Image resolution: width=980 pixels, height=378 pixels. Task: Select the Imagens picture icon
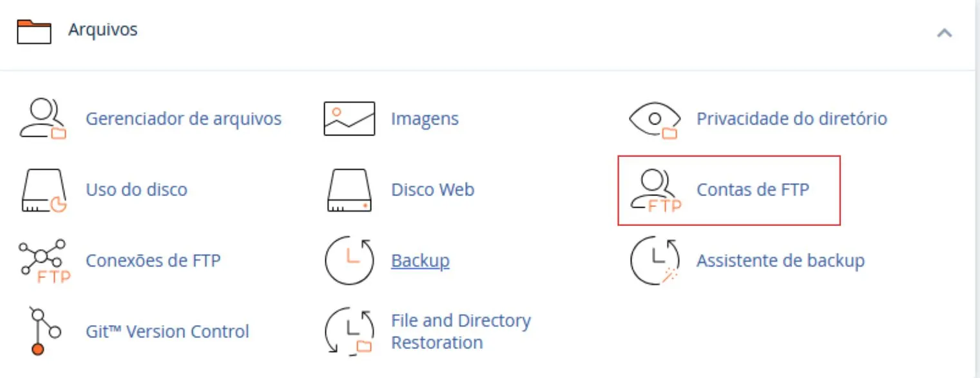click(x=349, y=119)
